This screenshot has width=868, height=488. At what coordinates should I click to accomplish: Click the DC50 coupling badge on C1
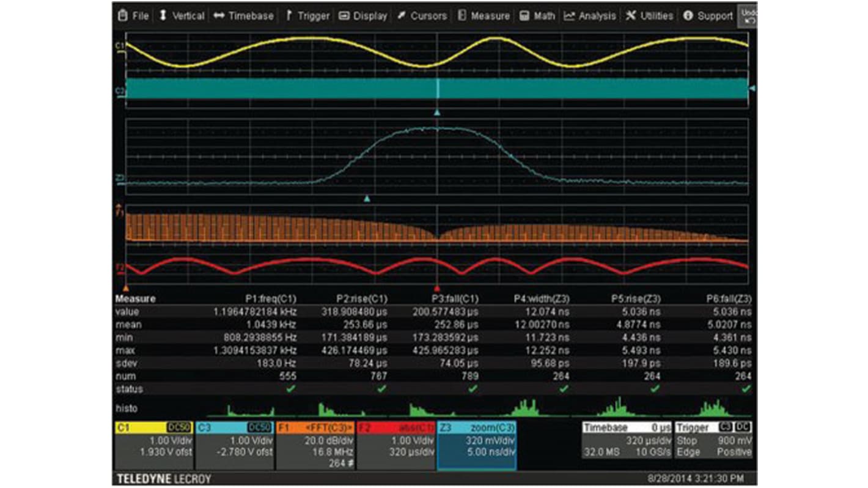180,427
